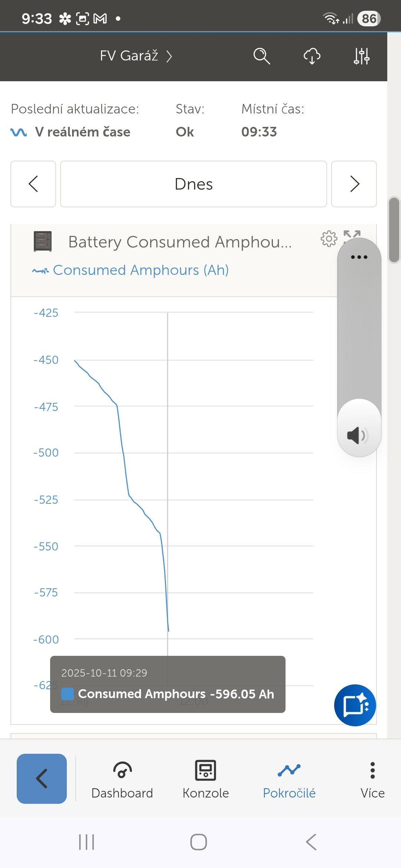This screenshot has height=868, width=401.
Task: Open the three-dots volume options
Action: [359, 257]
